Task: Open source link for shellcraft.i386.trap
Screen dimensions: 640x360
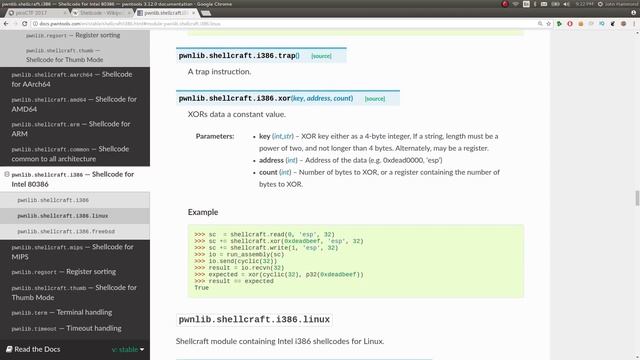Action: pyautogui.click(x=321, y=56)
